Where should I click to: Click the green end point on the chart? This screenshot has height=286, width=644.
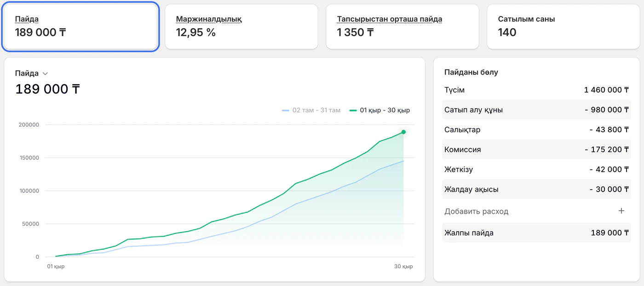(x=403, y=132)
